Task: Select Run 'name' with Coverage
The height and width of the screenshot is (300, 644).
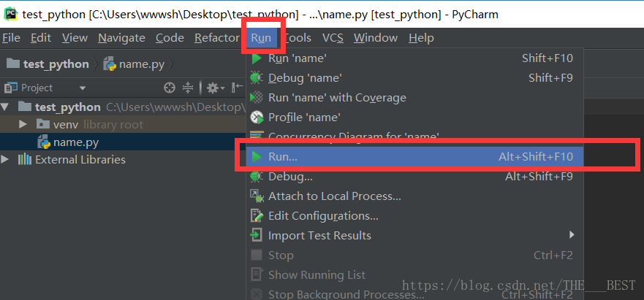Action: (x=414, y=98)
